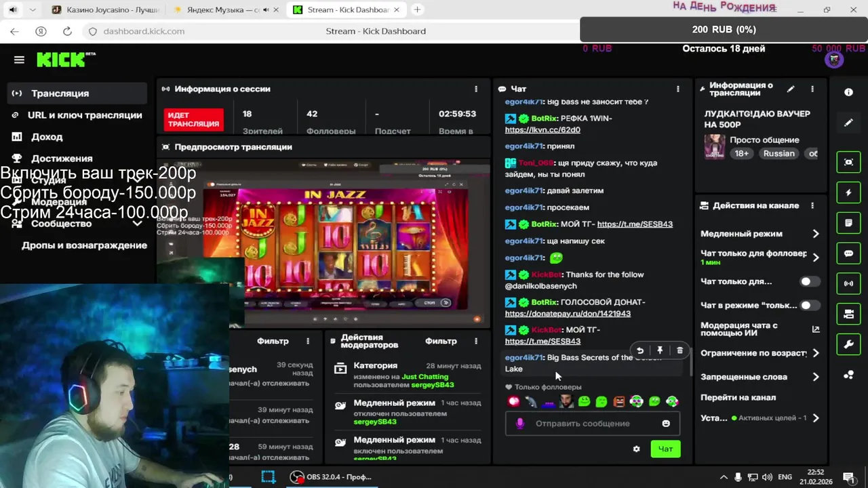Open first t.me/SESB43 link in chat
This screenshot has width=868, height=488.
(x=635, y=224)
